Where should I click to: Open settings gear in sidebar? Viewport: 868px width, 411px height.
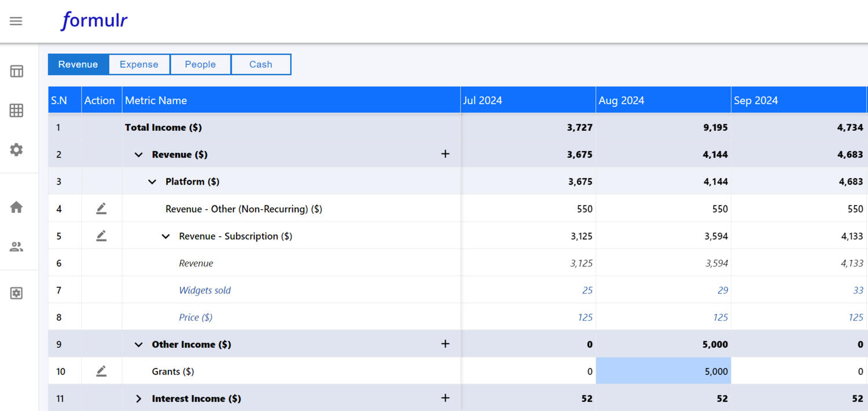click(16, 149)
